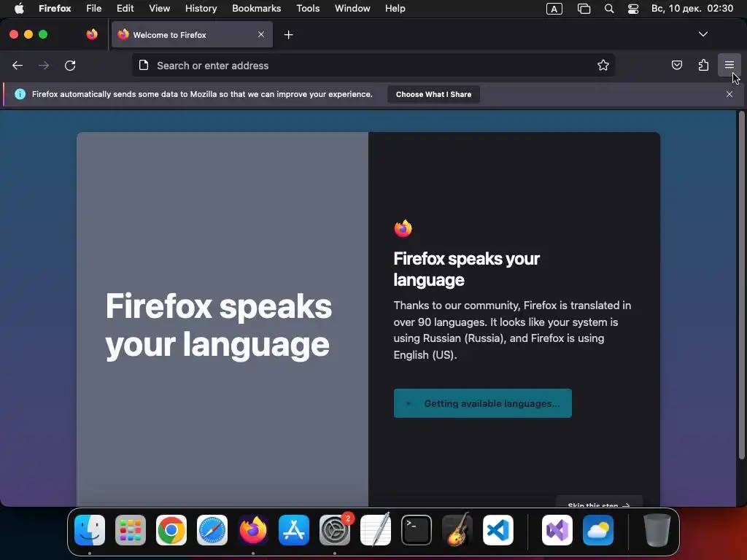The image size is (747, 560).
Task: Open the Bookmarks menu
Action: (x=256, y=9)
